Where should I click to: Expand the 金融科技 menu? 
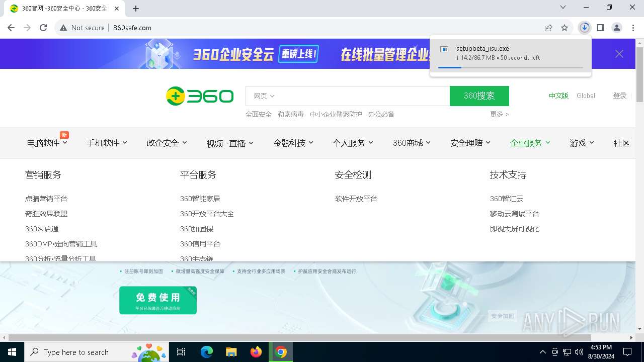point(293,143)
